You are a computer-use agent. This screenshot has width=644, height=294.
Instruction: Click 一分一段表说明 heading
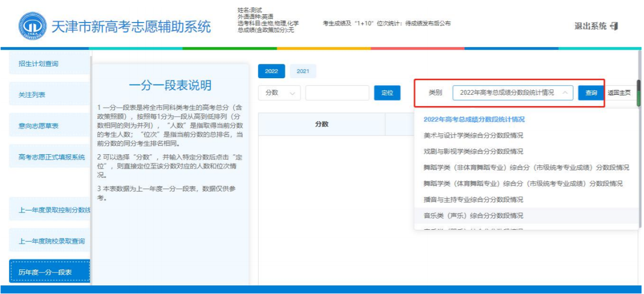coord(171,85)
